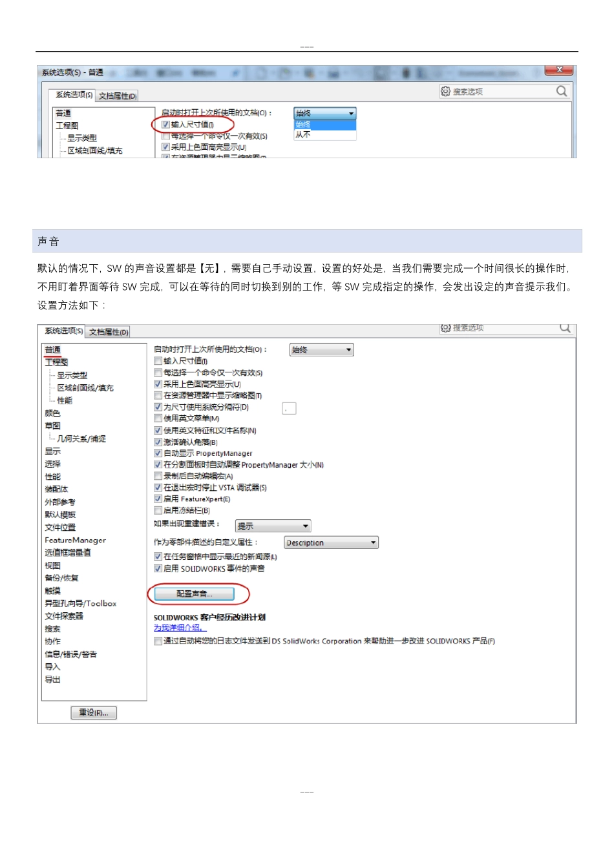Click the dimension separator text box
This screenshot has height=868, width=614.
pos(289,408)
